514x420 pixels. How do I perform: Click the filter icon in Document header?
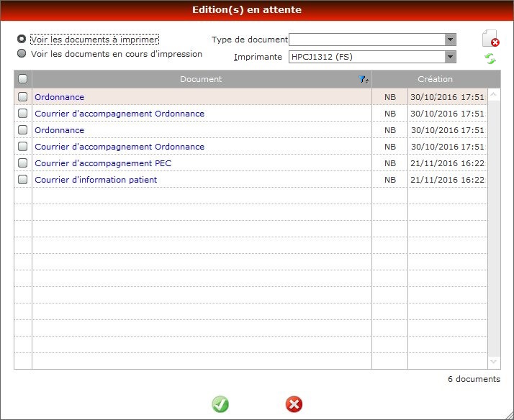(x=364, y=79)
